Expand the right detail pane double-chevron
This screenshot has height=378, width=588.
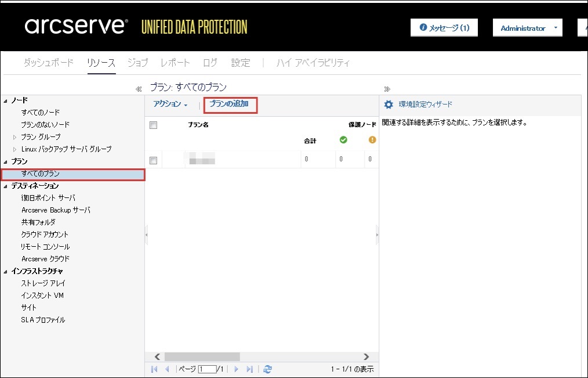point(387,89)
